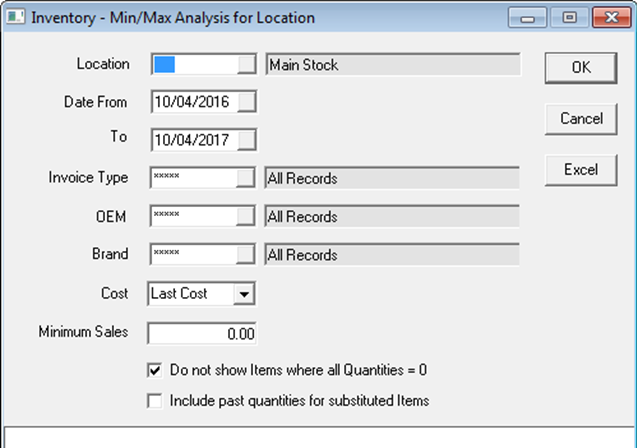Click the Minimum Sales field 0.00
Viewport: 637px width, 448px height.
202,333
